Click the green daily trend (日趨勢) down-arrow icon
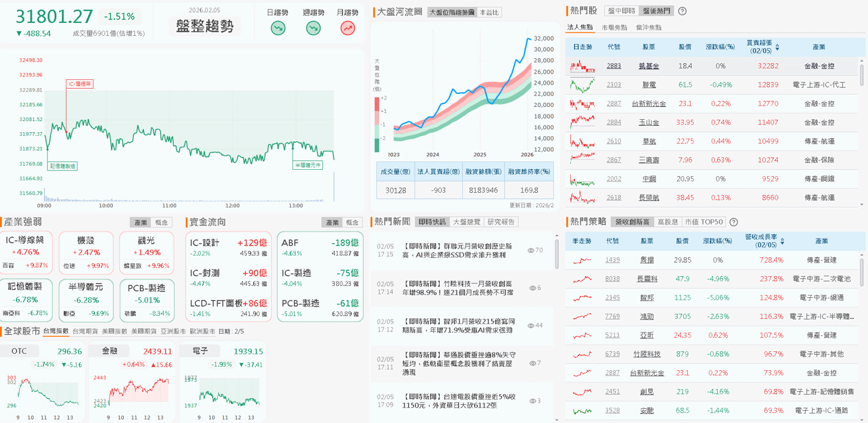This screenshot has width=868, height=423. [x=278, y=28]
